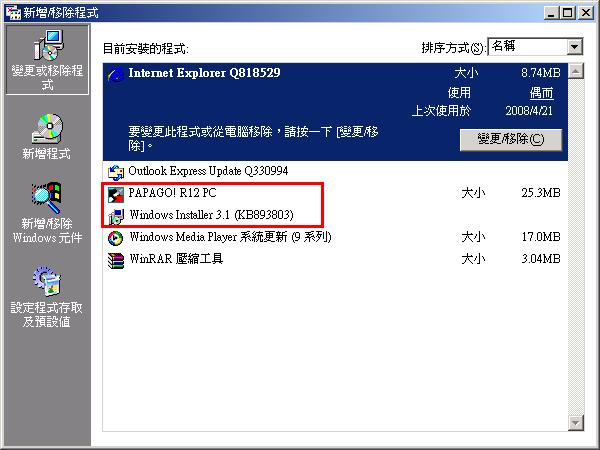The image size is (600, 450).
Task: Select Windows Media Player 系統更新 entry
Action: 335,238
